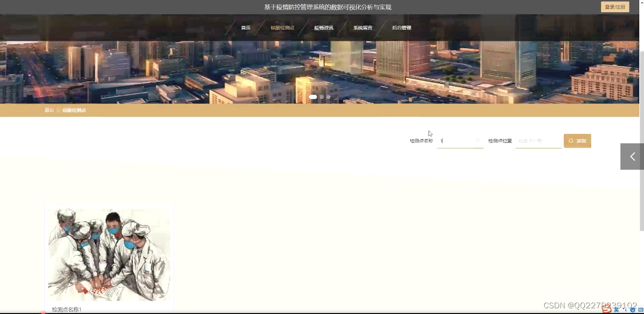Open the 检测点名称1 card image thumbnail
Viewport: 644px width, 314px height.
[108, 254]
